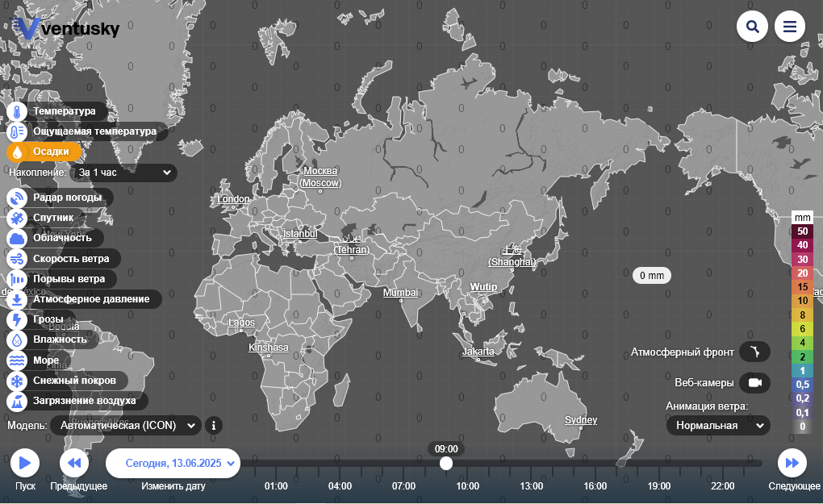This screenshot has height=504, width=823.
Task: Select the Weather radar icon
Action: point(18,198)
